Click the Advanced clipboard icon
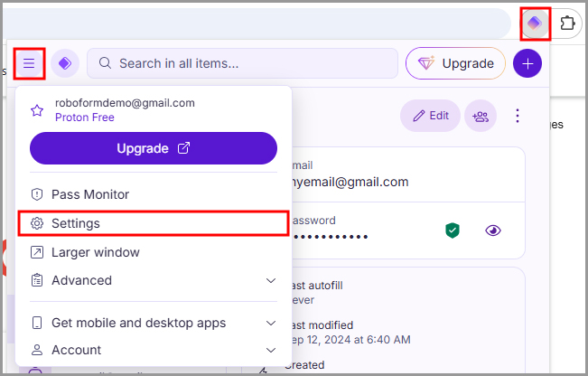Screen dimensions: 588x376 [x=37, y=280]
